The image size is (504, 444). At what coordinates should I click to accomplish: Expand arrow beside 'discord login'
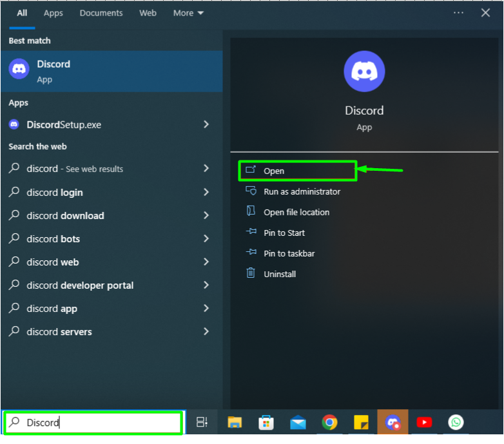pos(206,192)
